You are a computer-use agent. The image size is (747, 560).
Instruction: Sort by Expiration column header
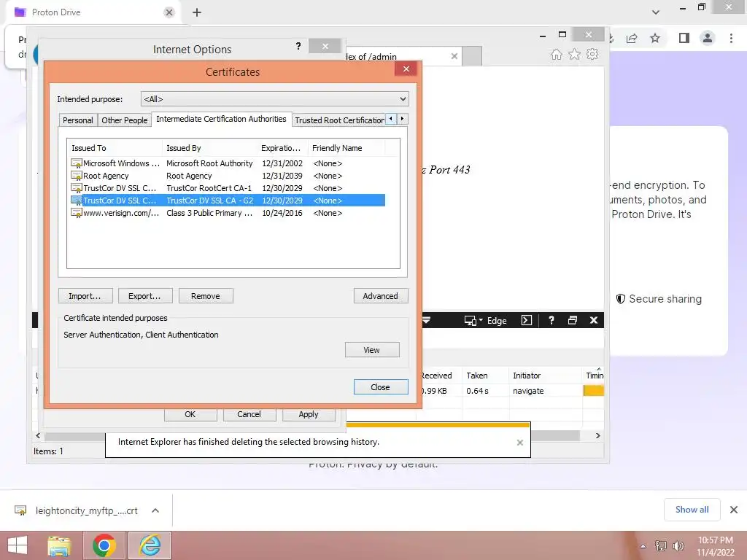[282, 148]
